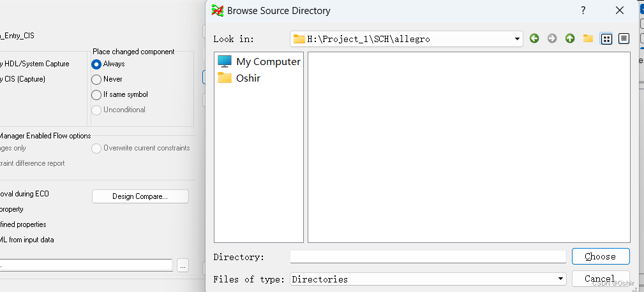The height and width of the screenshot is (292, 644).
Task: Click into the Directory text field
Action: (428, 256)
